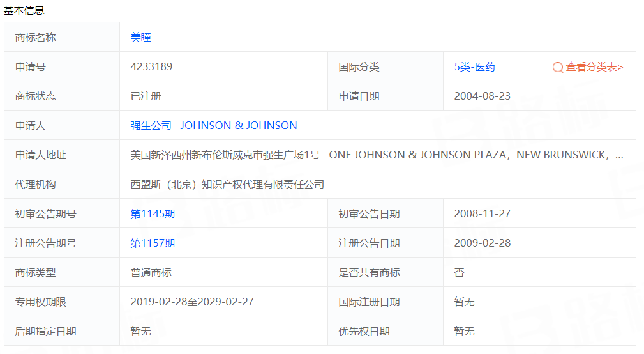644x354 pixels.
Task: Click the 国际分类 label cell
Action: (x=386, y=66)
